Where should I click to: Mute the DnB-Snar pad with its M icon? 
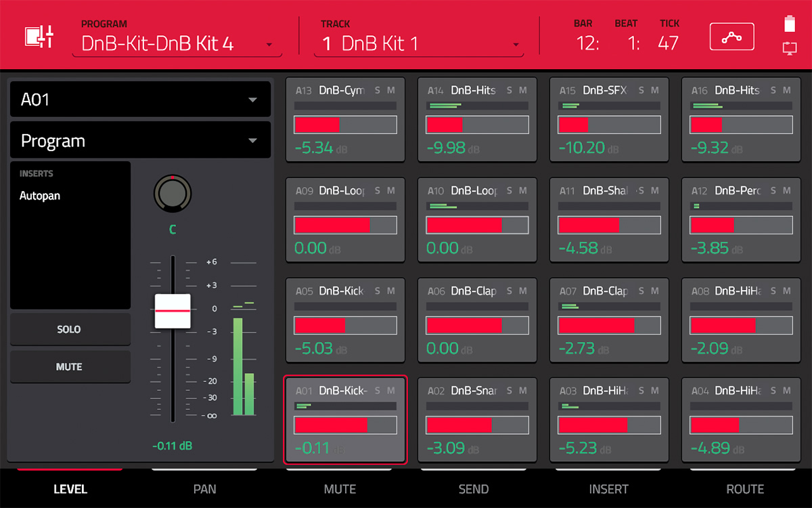523,391
